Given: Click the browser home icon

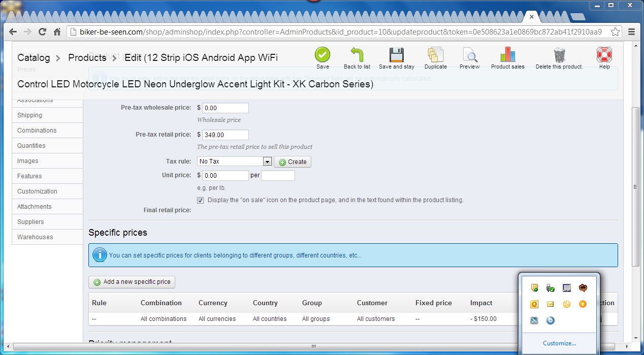Looking at the screenshot, I should tap(57, 31).
